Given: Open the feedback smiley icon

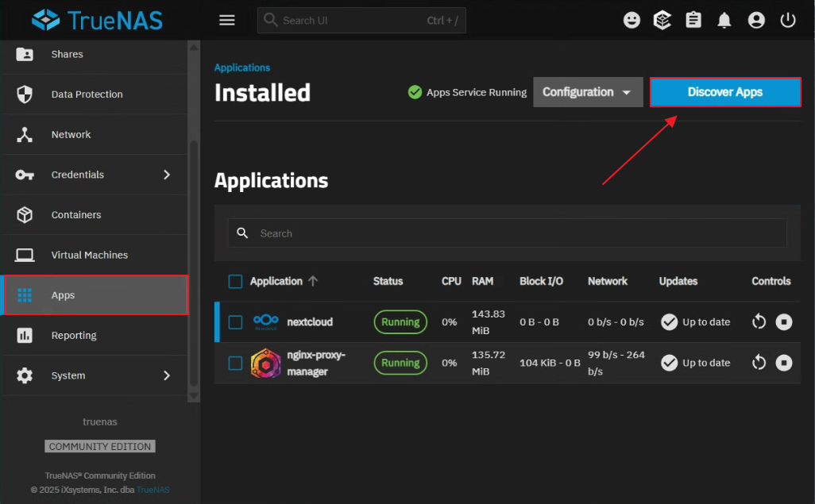Looking at the screenshot, I should [x=632, y=21].
